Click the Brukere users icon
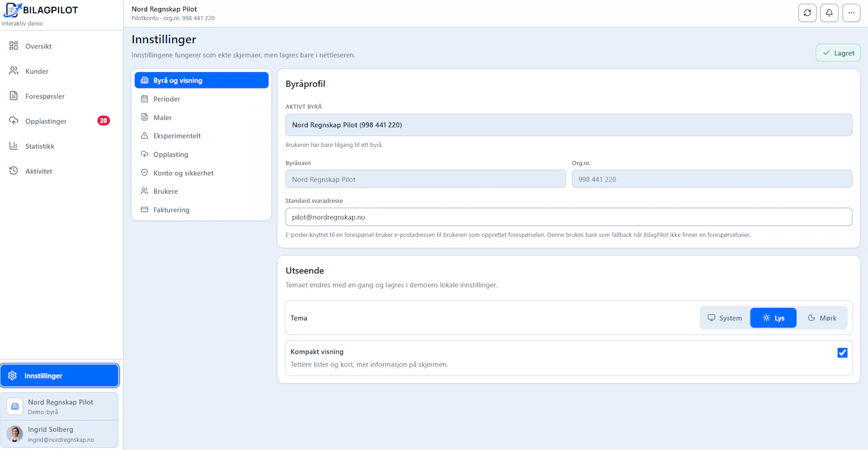 (144, 191)
